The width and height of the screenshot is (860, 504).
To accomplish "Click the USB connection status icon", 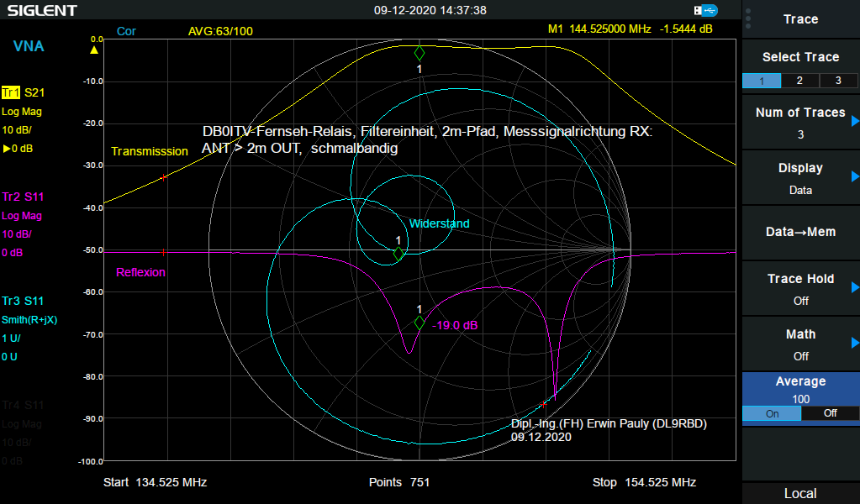I will [x=705, y=10].
